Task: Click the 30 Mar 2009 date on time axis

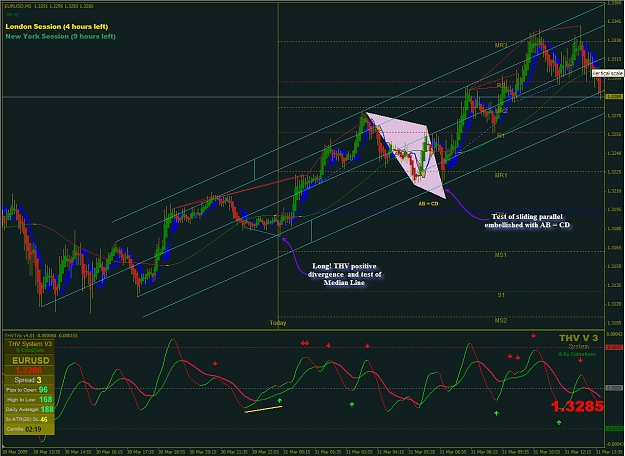Action: coord(14,452)
